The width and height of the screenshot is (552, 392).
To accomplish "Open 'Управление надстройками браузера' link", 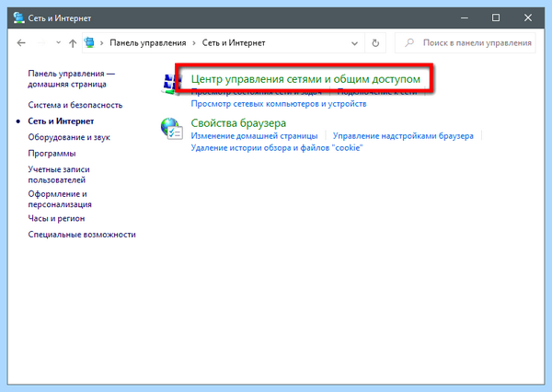I will pyautogui.click(x=403, y=136).
